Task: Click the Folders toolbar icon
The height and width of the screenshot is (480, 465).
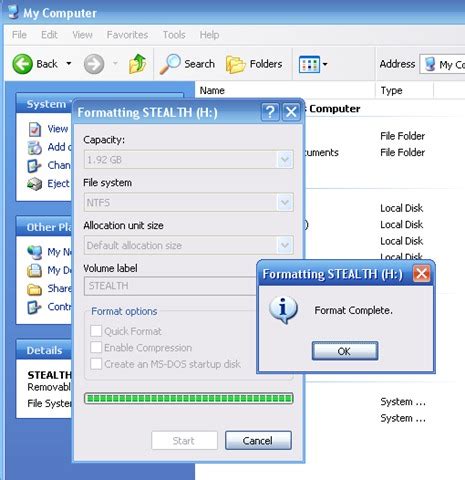Action: click(x=235, y=64)
